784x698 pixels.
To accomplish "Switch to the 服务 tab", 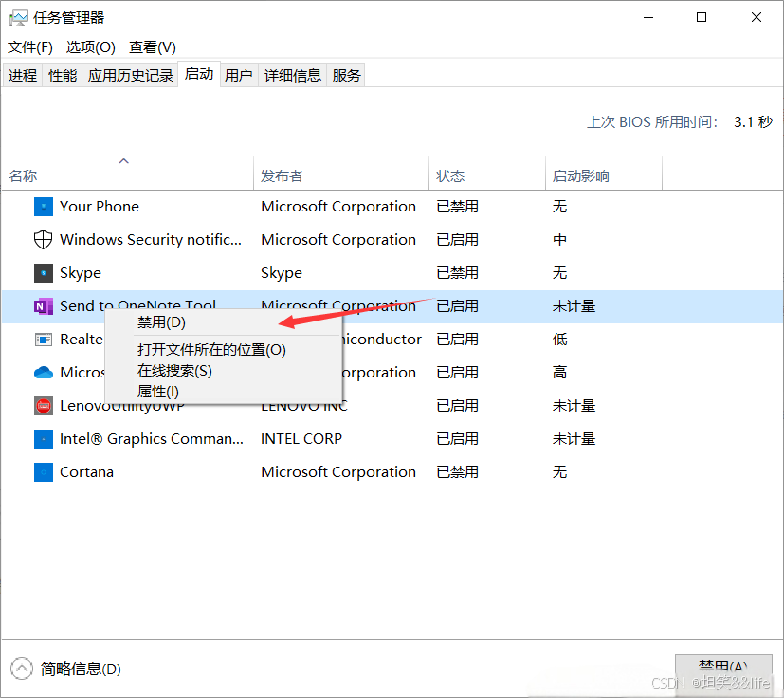I will (x=347, y=76).
